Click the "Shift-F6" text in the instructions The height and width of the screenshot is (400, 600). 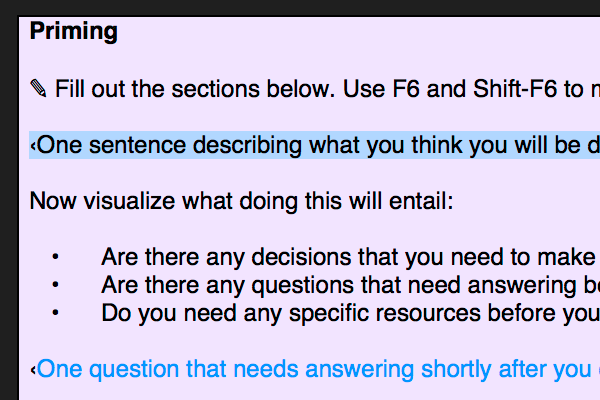[x=515, y=89]
